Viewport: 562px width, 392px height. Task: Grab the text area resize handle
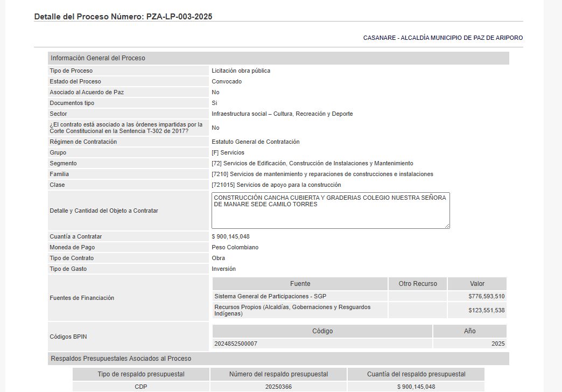(x=447, y=226)
